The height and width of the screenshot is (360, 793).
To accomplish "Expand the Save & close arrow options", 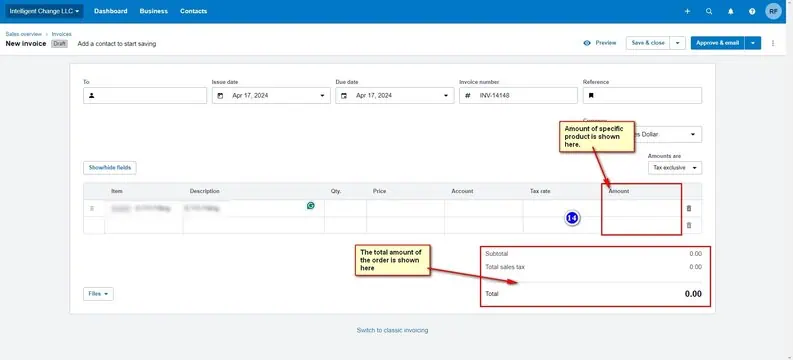I will point(678,43).
